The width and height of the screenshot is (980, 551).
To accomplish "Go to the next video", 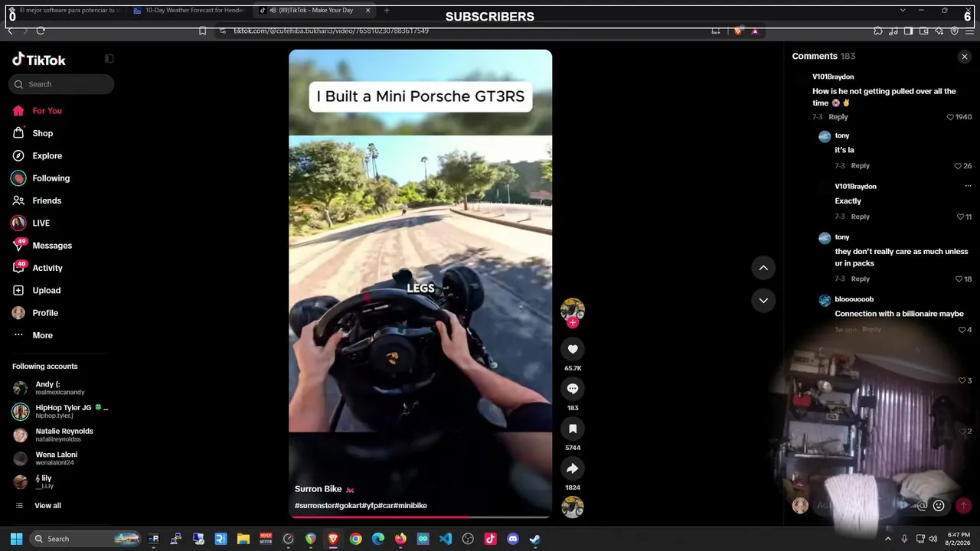I will tap(763, 300).
